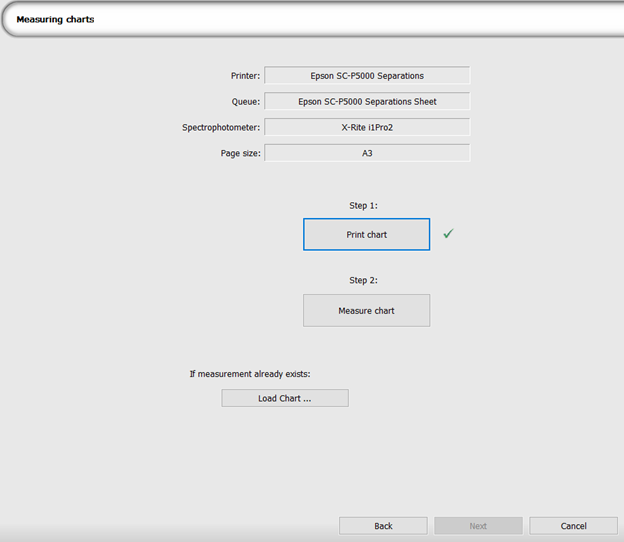
Task: Select the Epson SC-P5000 Separations printer field
Action: [367, 75]
